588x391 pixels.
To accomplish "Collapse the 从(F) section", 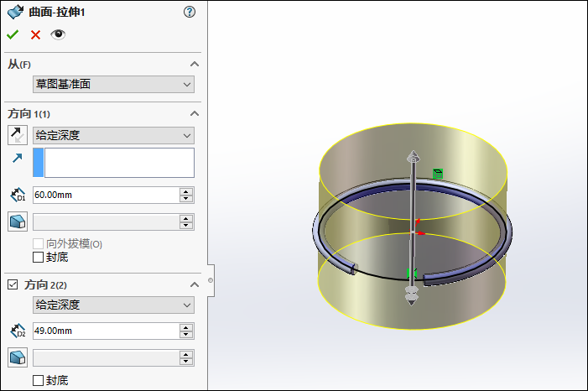I will click(195, 64).
